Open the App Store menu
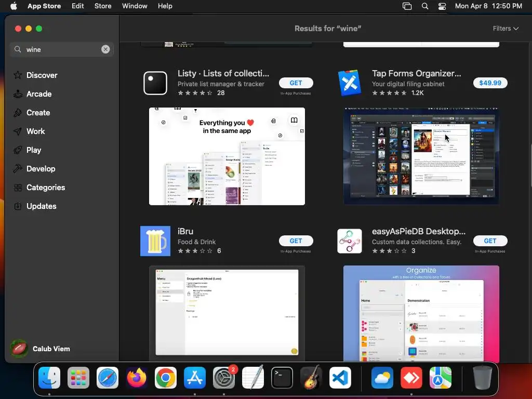Image resolution: width=532 pixels, height=399 pixels. [x=44, y=6]
